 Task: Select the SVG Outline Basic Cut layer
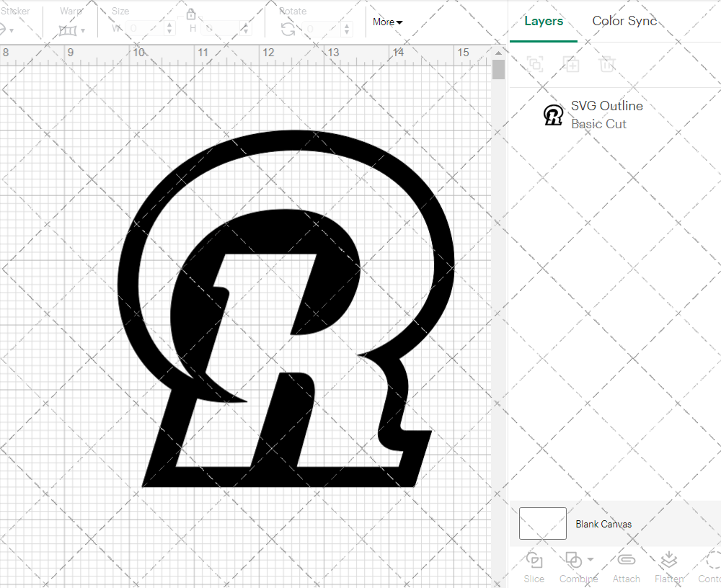coord(606,114)
